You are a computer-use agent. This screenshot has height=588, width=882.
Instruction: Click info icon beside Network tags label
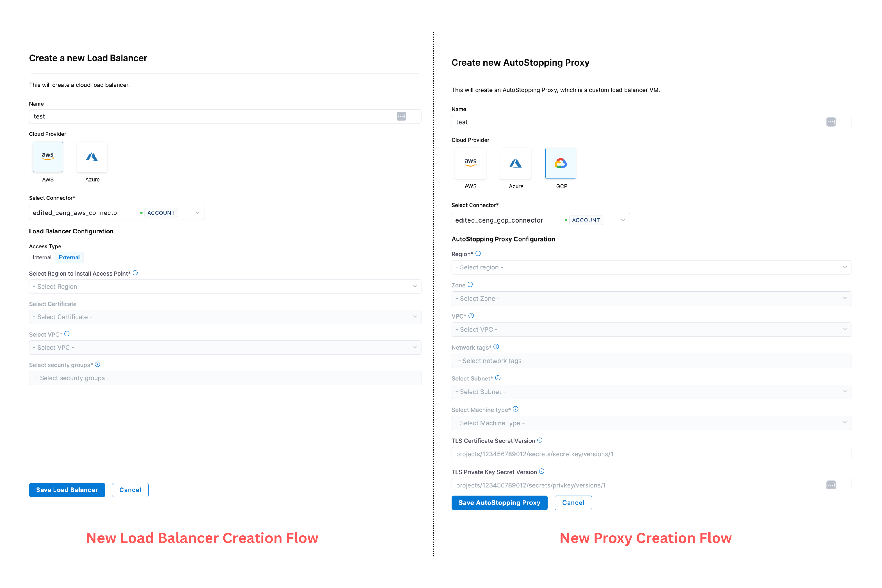[x=496, y=347]
